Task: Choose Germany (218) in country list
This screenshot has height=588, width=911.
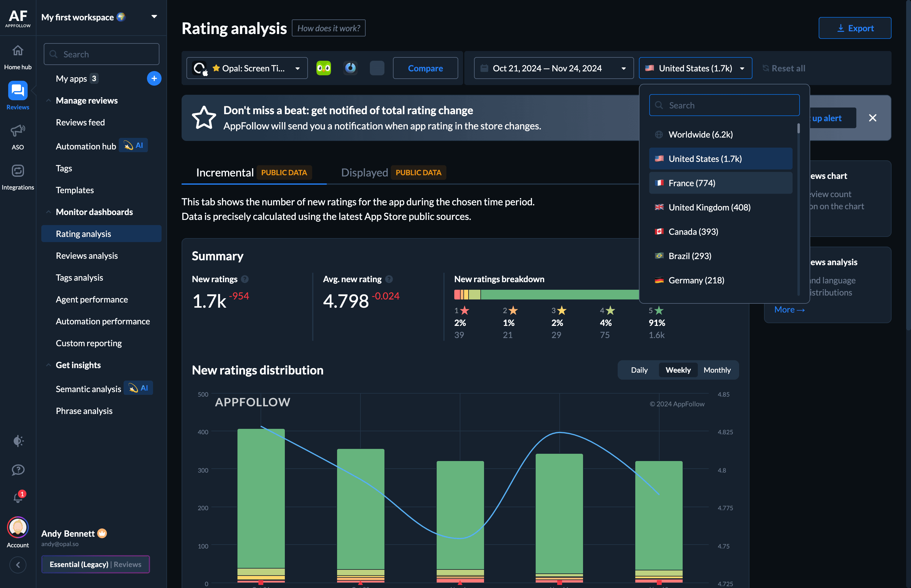Action: [721, 280]
